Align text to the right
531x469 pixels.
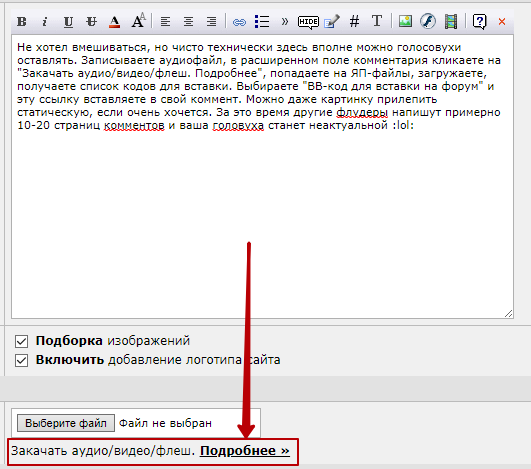(212, 22)
